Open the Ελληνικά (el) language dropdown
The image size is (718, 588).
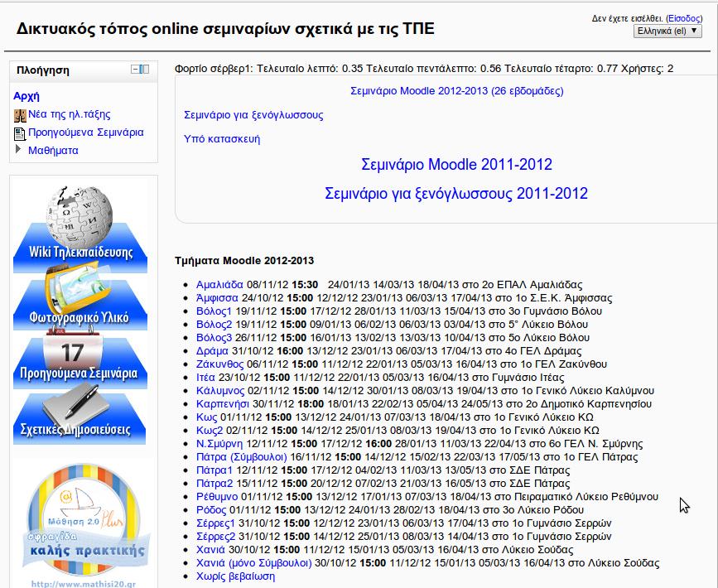(667, 31)
